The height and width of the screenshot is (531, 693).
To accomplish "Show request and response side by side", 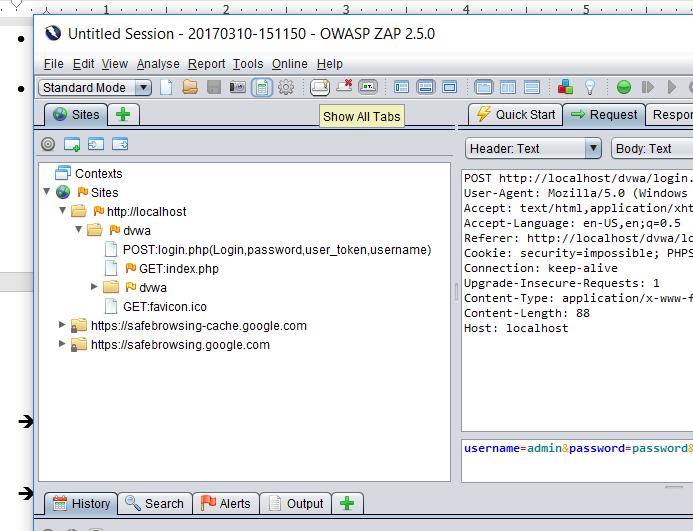I will pyautogui.click(x=508, y=87).
